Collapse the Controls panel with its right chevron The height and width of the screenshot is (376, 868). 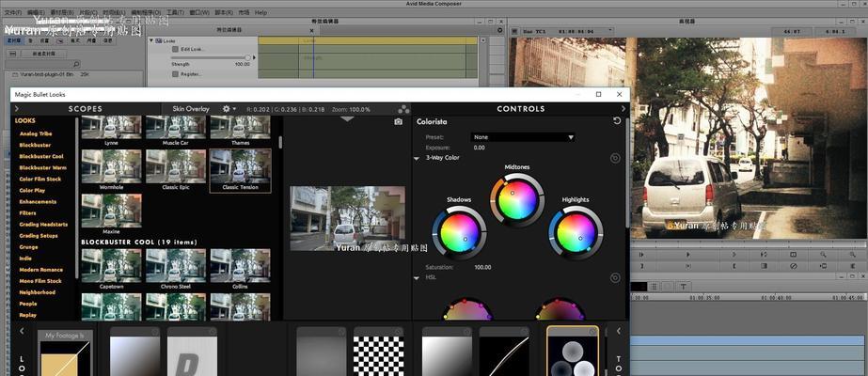coord(623,109)
